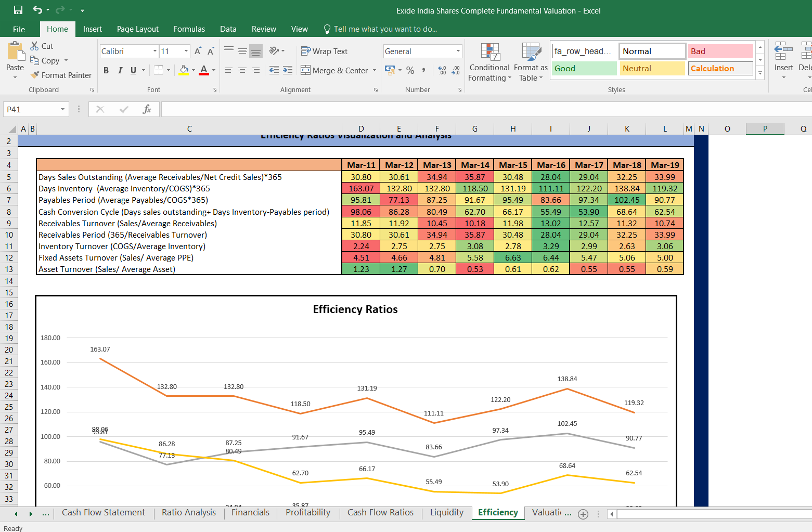Click inside the formula bar
The image size is (812, 532).
(486, 109)
